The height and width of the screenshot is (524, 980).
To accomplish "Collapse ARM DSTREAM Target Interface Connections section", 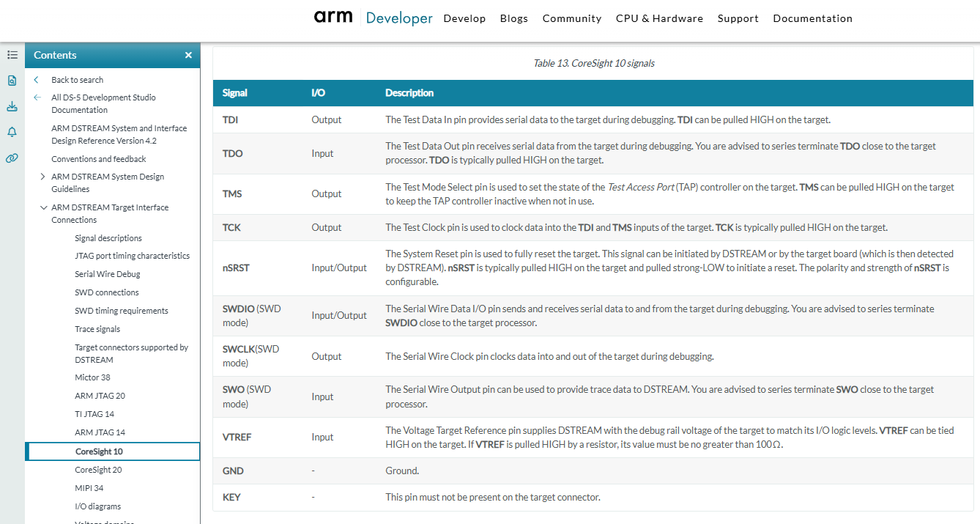I will (x=43, y=207).
